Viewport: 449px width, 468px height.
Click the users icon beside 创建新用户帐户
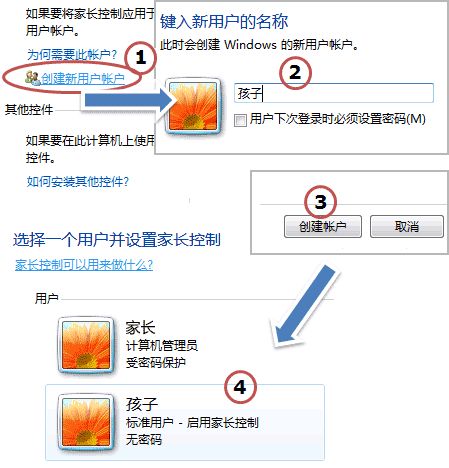[32, 78]
